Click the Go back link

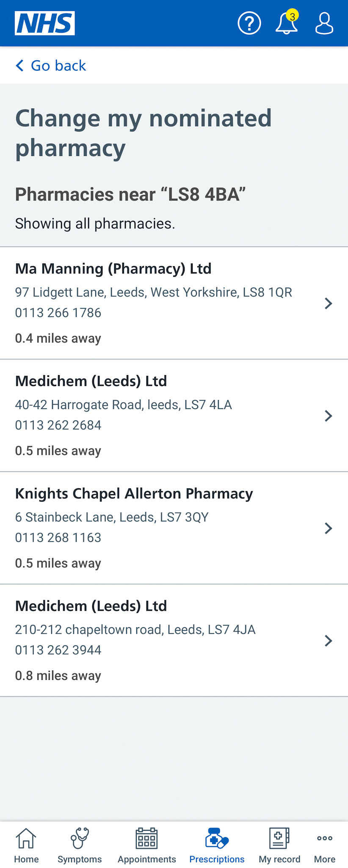[x=51, y=66]
